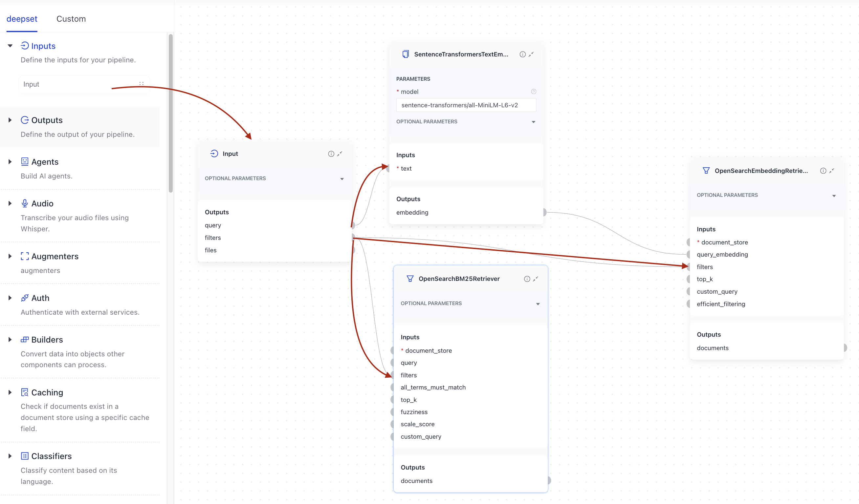Click the embedder icon on SentenceTransformersTextEmbedder node

[x=405, y=54]
